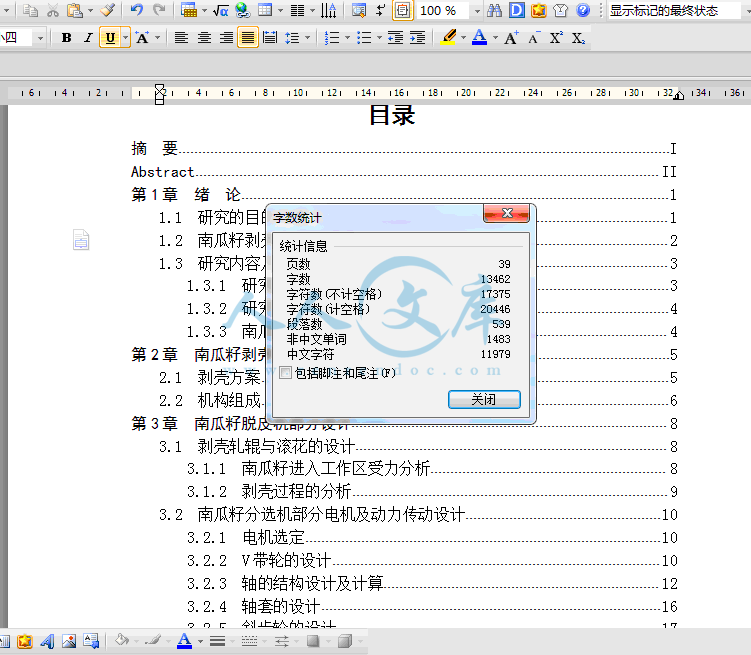Apply yellow highlight color
This screenshot has width=751, height=655.
tap(449, 37)
